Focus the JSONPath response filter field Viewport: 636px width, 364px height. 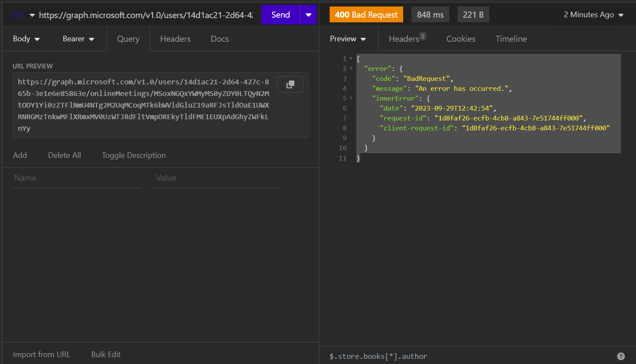pos(469,356)
